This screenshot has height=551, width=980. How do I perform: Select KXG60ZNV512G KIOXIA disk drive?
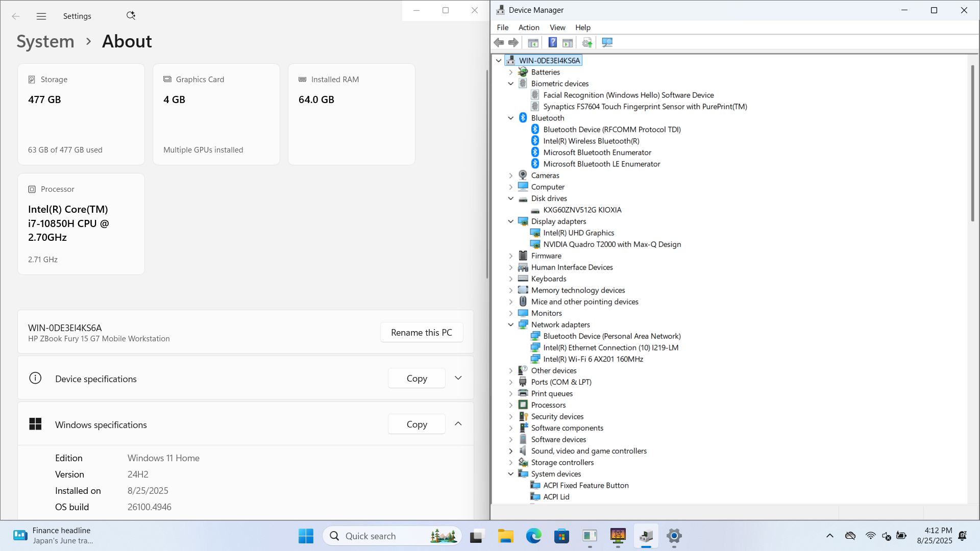pos(582,210)
